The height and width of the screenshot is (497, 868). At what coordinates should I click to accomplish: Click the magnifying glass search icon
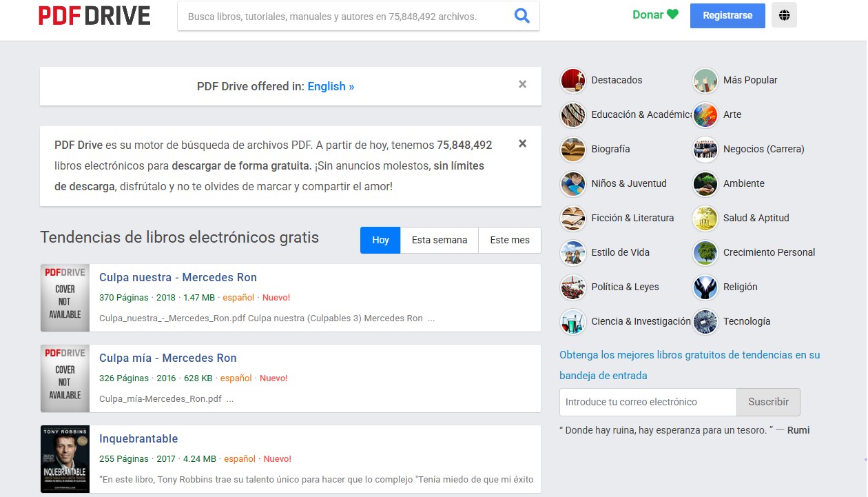(522, 16)
